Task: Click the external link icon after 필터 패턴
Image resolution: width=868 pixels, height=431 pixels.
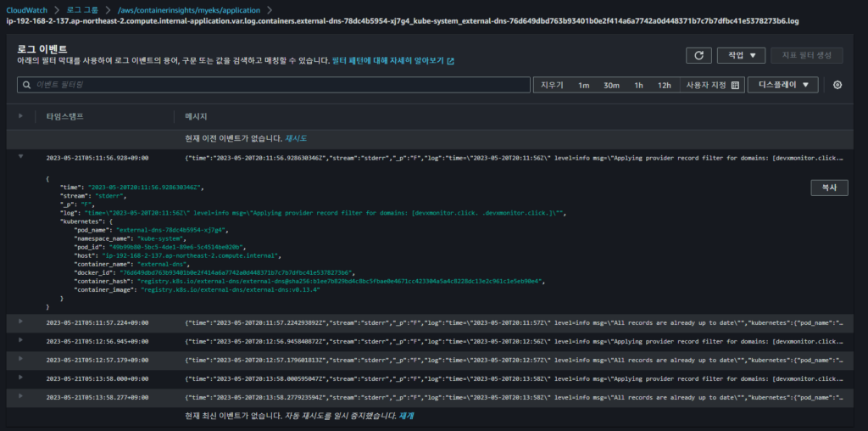Action: click(451, 61)
